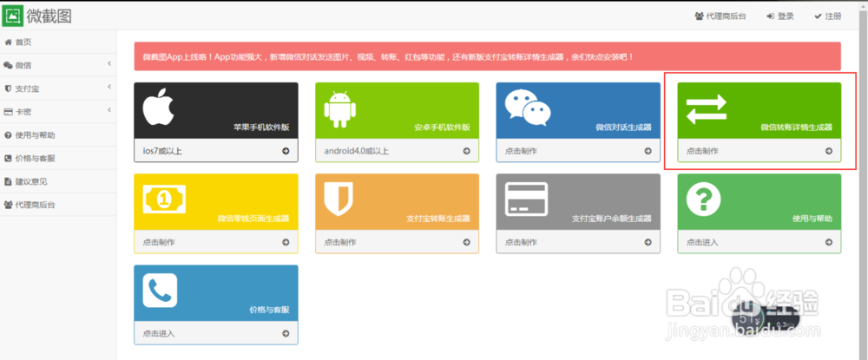Click arrow icon in 价格与客服 card
The height and width of the screenshot is (360, 868).
(286, 333)
